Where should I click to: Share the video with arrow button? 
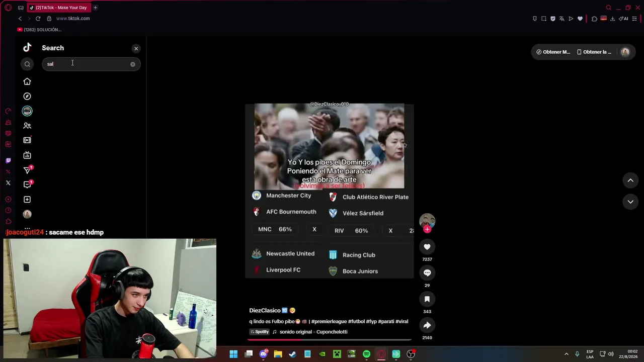(427, 325)
